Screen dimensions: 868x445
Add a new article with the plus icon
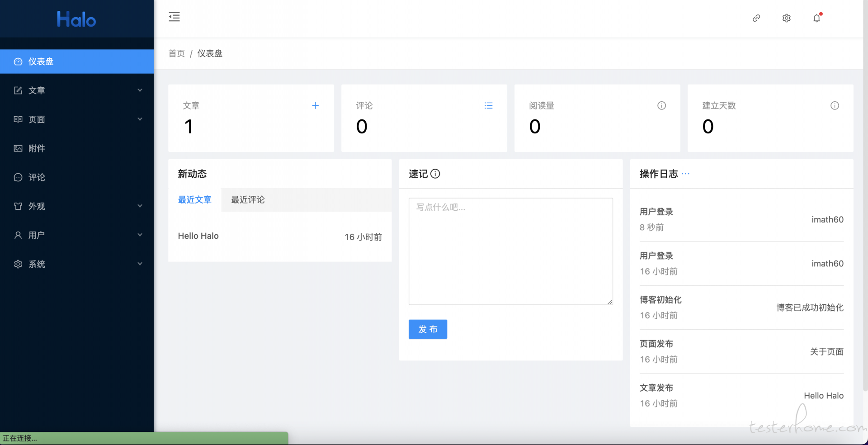[x=316, y=105]
